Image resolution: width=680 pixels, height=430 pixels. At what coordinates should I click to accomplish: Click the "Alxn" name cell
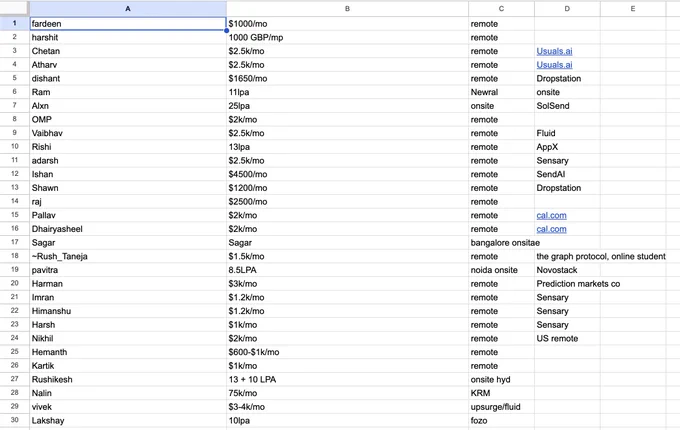(128, 106)
